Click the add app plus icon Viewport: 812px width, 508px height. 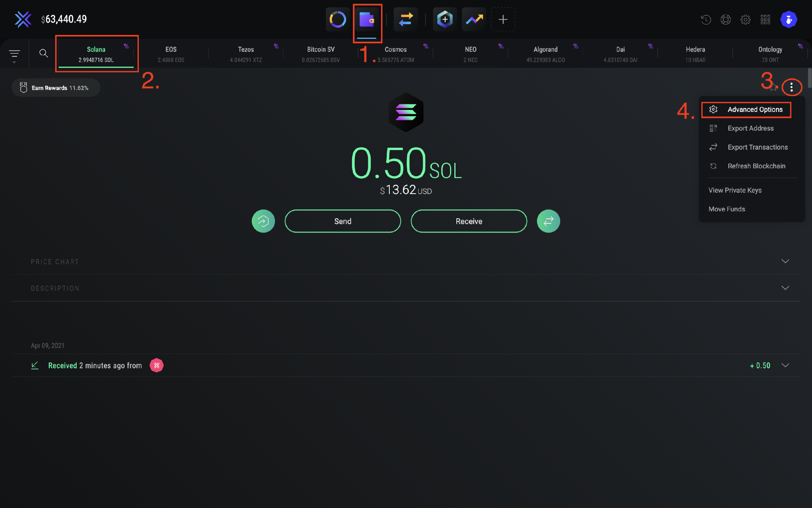503,19
